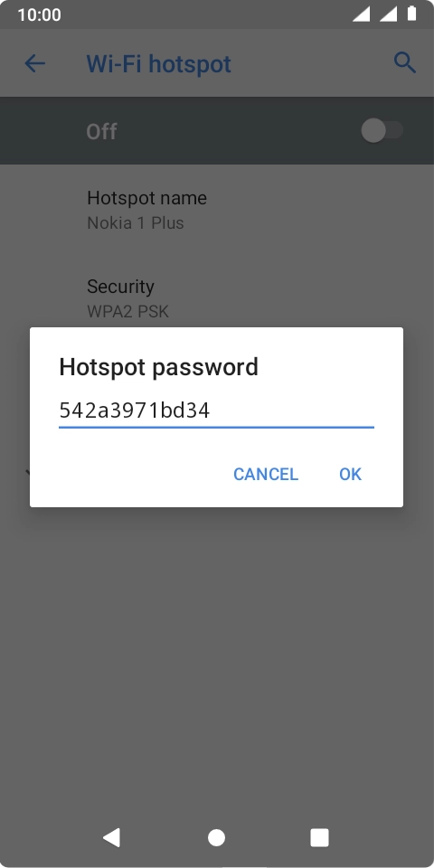Tap the back arrow beside Wi-Fi hotspot
Screen dimensions: 434x868
34,63
